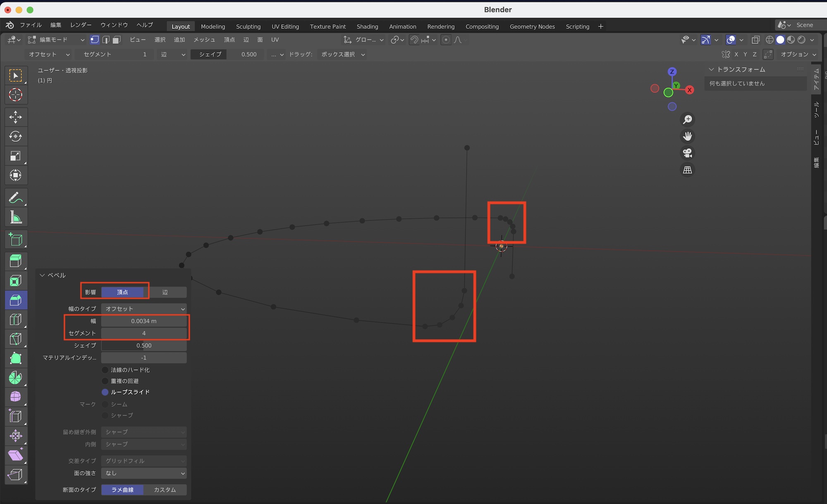Set bevel affect to 辺
This screenshot has width=827, height=504.
(x=165, y=292)
